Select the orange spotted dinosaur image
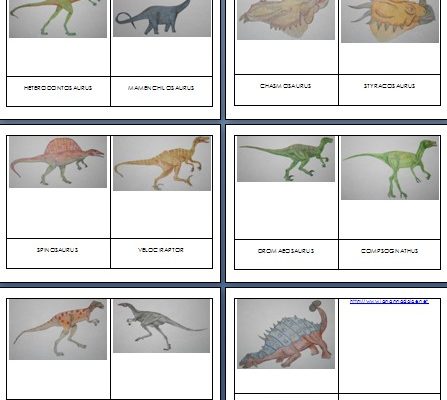The width and height of the screenshot is (447, 400). point(58,329)
